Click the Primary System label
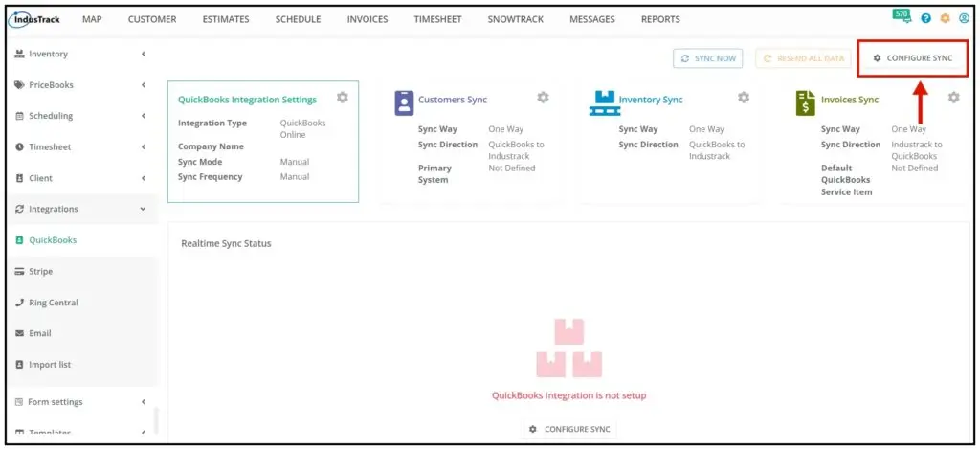 click(x=434, y=173)
